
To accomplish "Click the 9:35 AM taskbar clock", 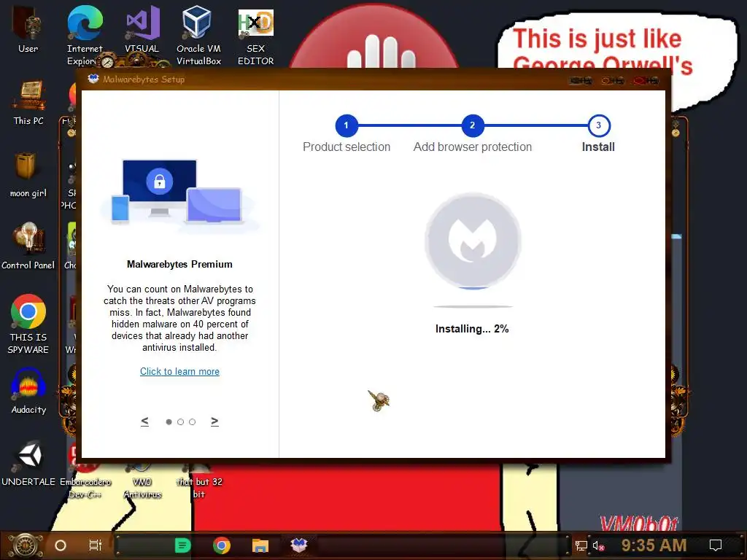I will [654, 545].
